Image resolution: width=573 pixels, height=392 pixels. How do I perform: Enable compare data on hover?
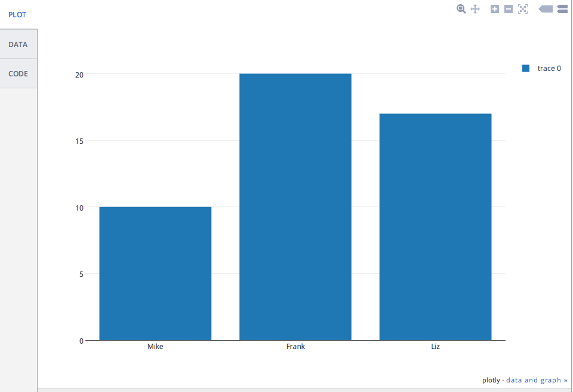click(x=562, y=9)
